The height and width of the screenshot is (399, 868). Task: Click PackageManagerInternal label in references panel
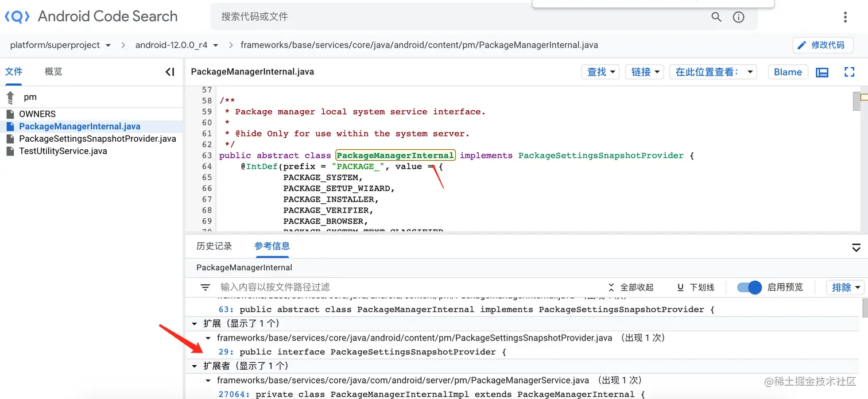[x=244, y=268]
